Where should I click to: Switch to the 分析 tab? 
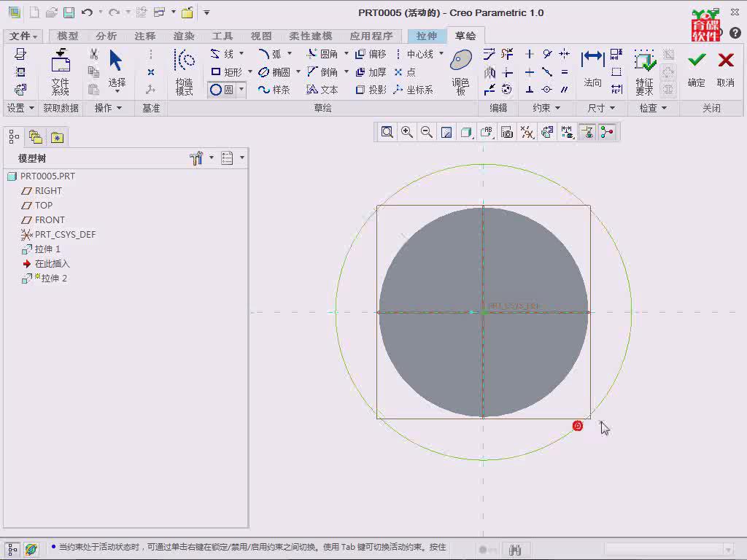(x=107, y=36)
